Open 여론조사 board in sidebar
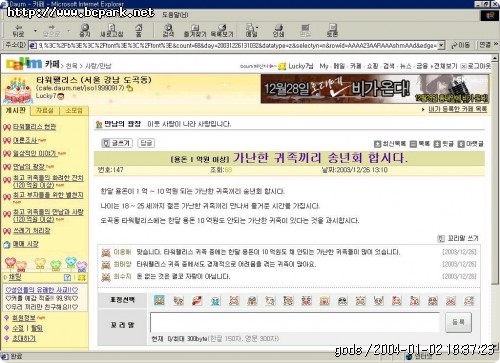The image size is (500, 363). click(25, 140)
